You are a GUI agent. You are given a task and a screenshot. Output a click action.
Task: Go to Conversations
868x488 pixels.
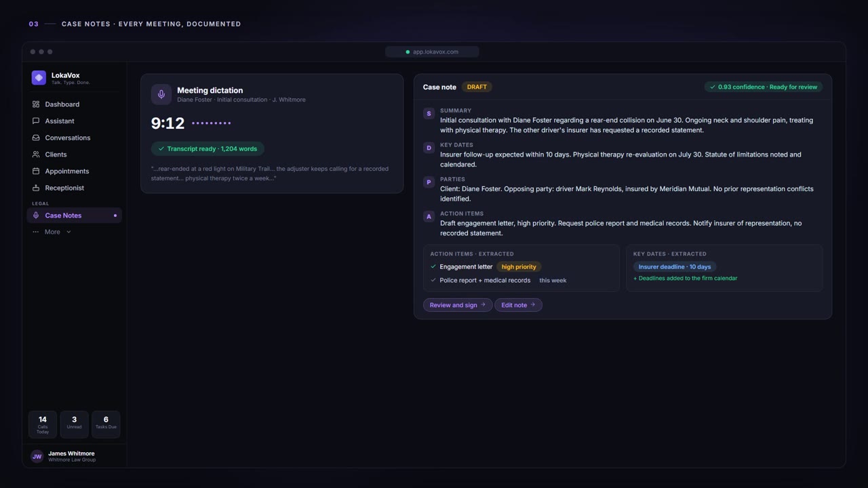74,138
